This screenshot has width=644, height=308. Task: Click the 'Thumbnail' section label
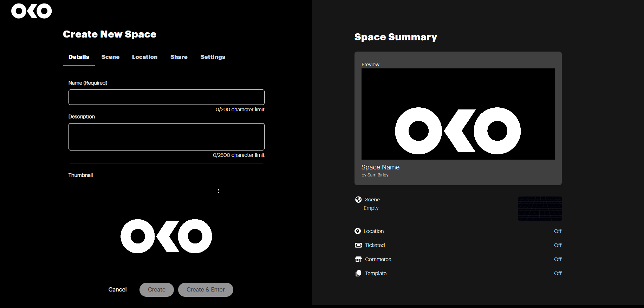coord(80,175)
